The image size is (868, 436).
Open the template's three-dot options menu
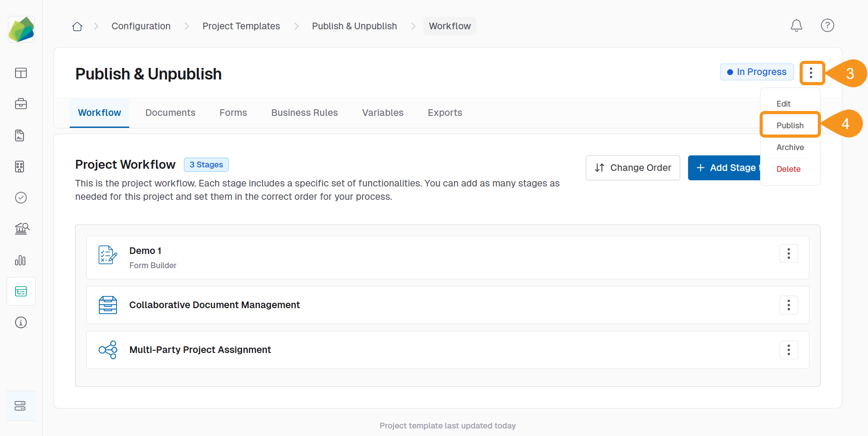click(x=811, y=73)
